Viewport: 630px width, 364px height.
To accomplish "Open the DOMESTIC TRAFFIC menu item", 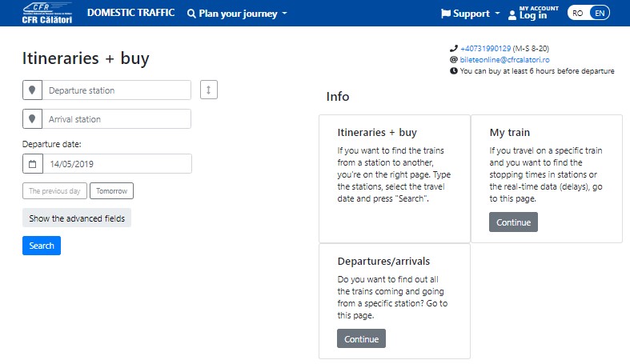I will click(131, 13).
